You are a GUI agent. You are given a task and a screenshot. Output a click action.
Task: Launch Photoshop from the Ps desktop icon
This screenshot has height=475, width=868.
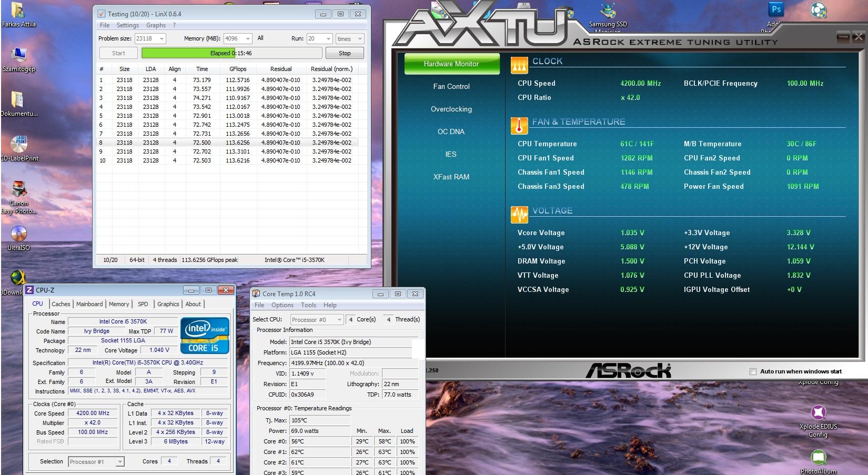[775, 9]
